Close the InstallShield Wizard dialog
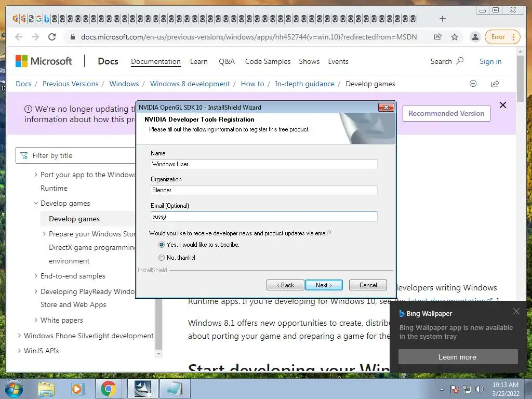 (386, 107)
